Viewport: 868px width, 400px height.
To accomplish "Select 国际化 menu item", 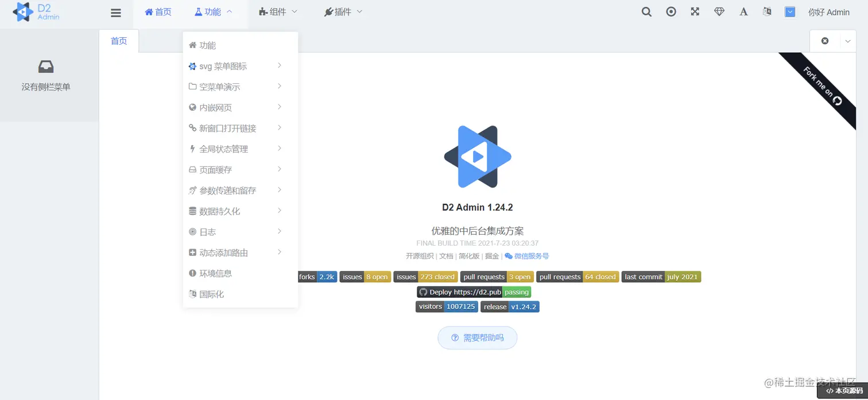I will (241, 294).
